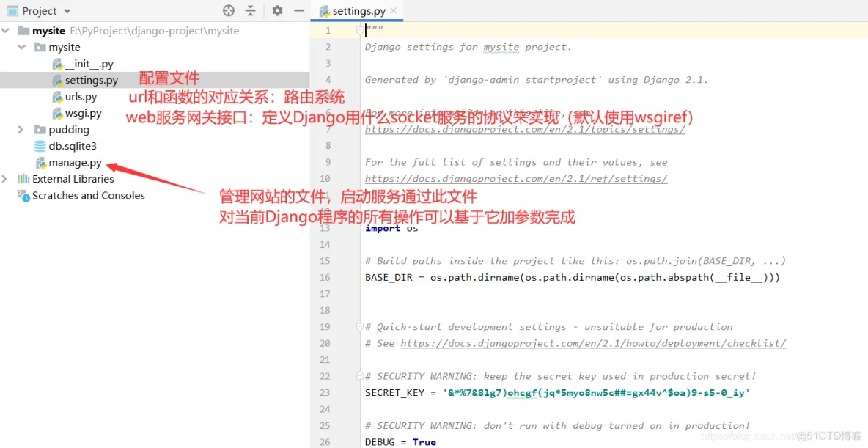Open the Project view dropdown
The image size is (868, 448).
(67, 11)
